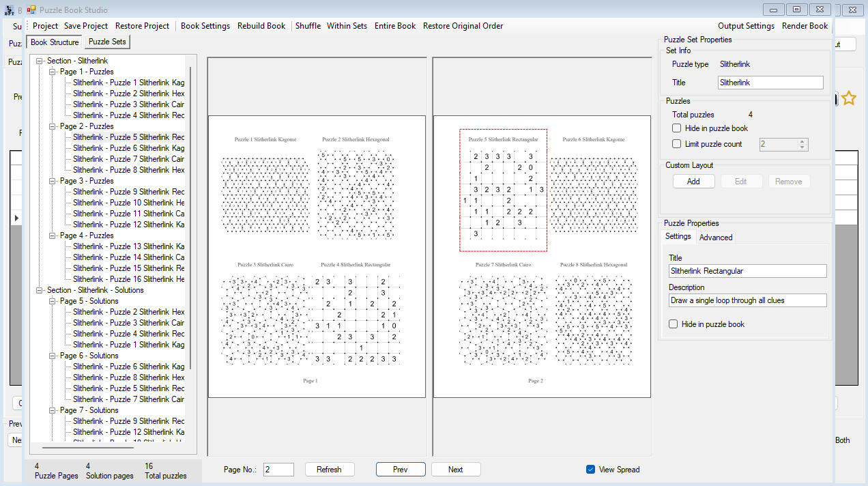Screen dimensions: 868x486
Task: Select tree row Slitherlink - Puzzle 5
Action: pyautogui.click(x=128, y=137)
